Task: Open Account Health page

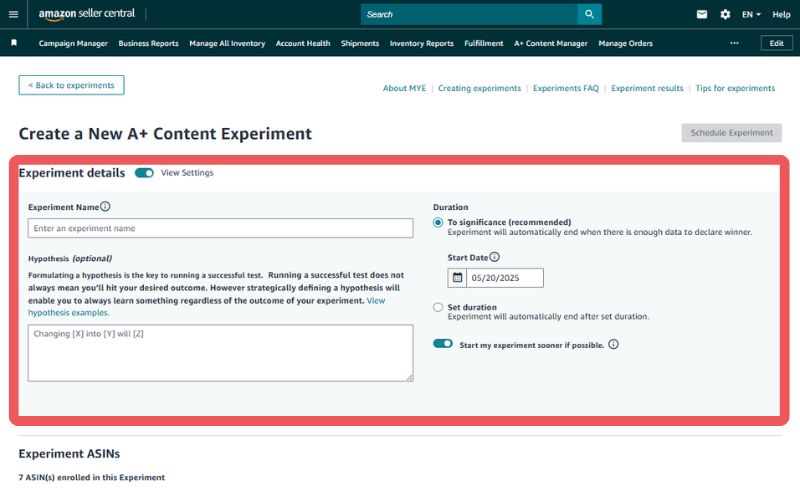Action: coord(303,43)
